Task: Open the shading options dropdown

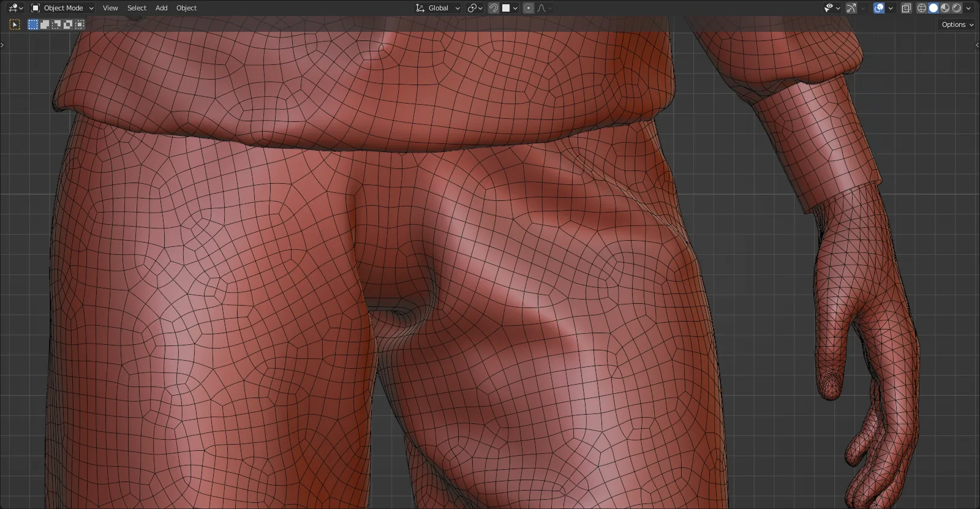Action: (968, 8)
